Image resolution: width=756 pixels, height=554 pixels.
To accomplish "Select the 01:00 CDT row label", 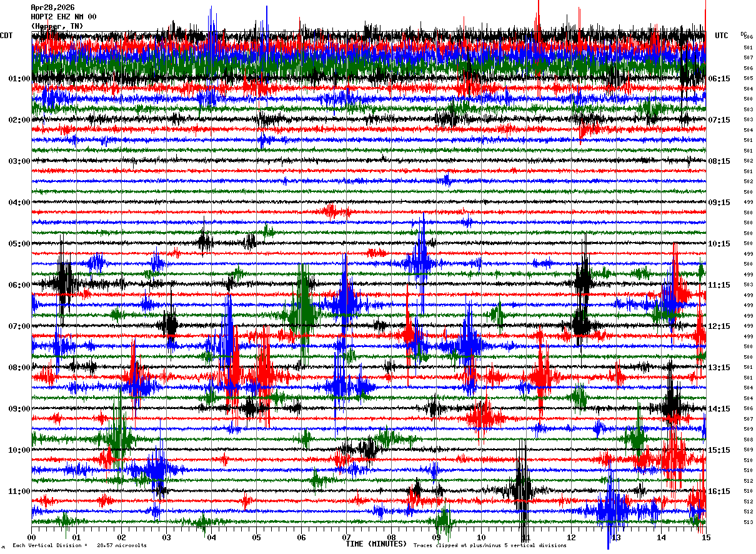I will point(19,79).
